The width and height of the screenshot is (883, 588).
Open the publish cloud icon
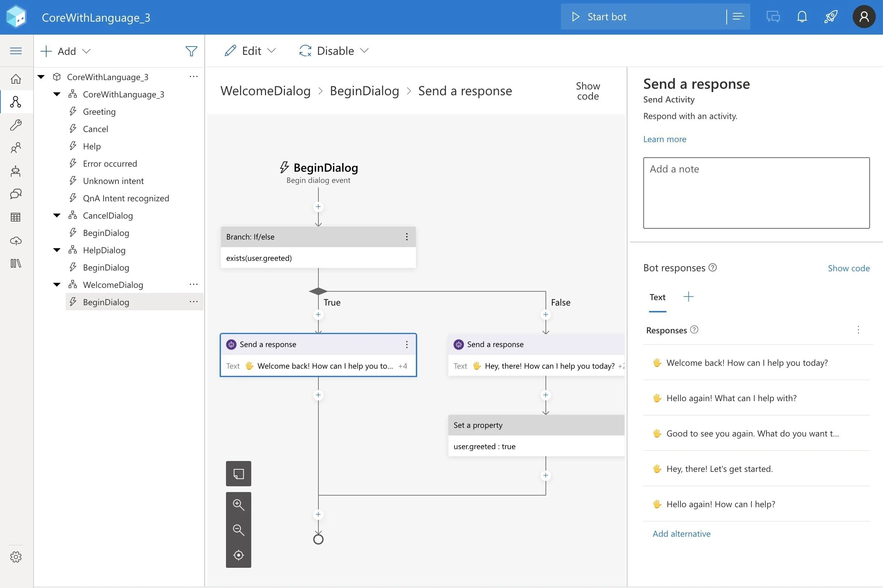point(16,240)
